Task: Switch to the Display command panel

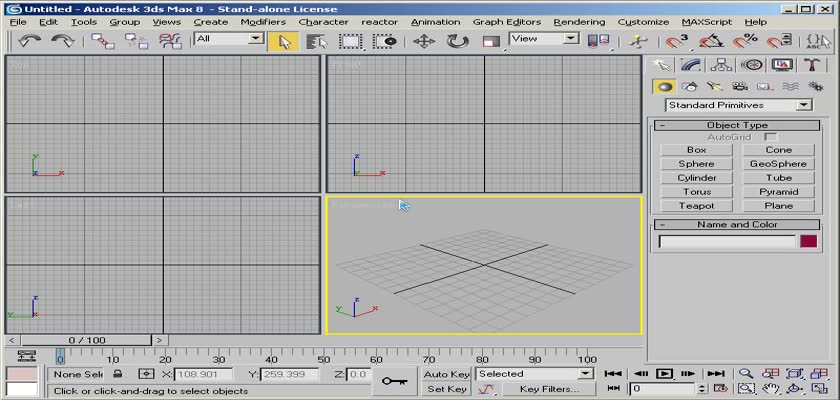Action: pyautogui.click(x=782, y=65)
